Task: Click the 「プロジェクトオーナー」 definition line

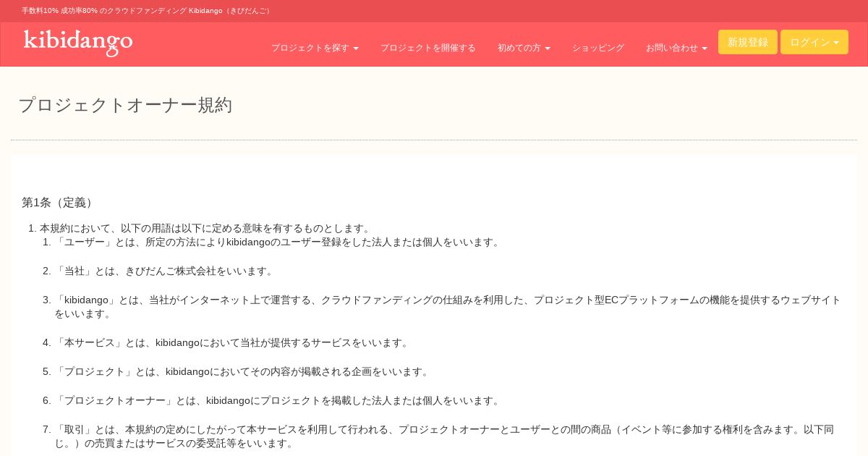Action: pos(278,401)
